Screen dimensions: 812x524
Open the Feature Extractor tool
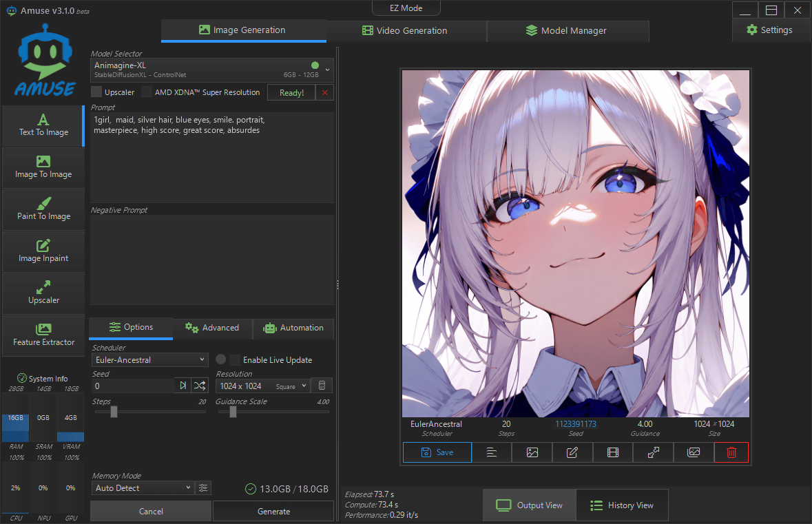[43, 335]
